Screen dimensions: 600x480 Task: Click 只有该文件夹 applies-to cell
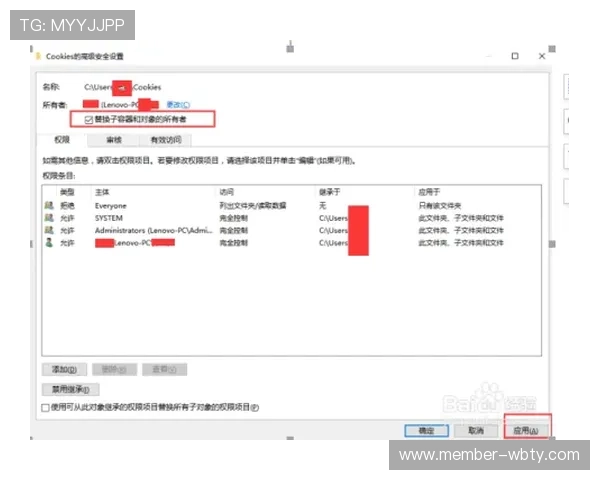pyautogui.click(x=440, y=206)
